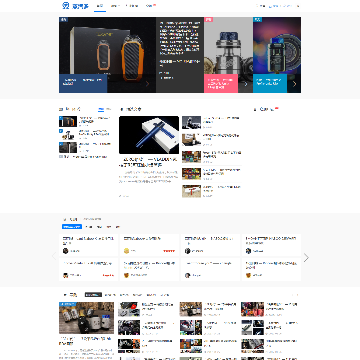The image size is (360, 360).
Task: Click the yellow user avatar in forum card
Action: coord(126,251)
